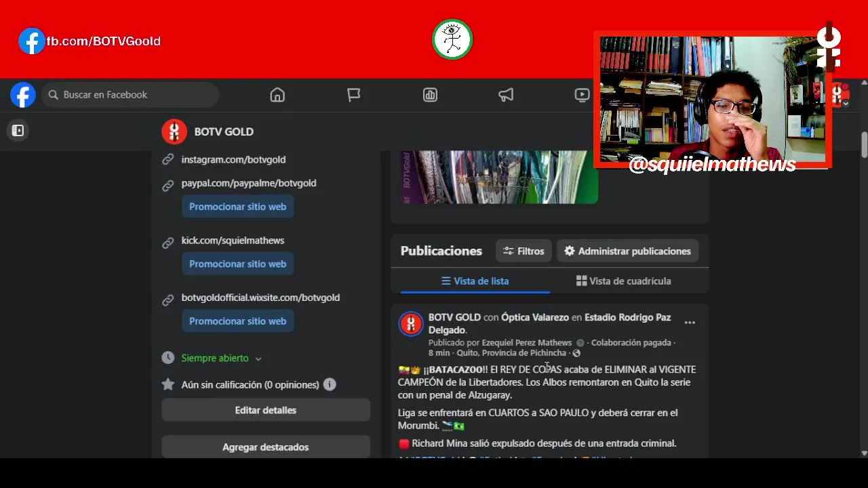Screen dimensions: 868x488
Task: Open the kick.com/squielmathews link
Action: (233, 241)
